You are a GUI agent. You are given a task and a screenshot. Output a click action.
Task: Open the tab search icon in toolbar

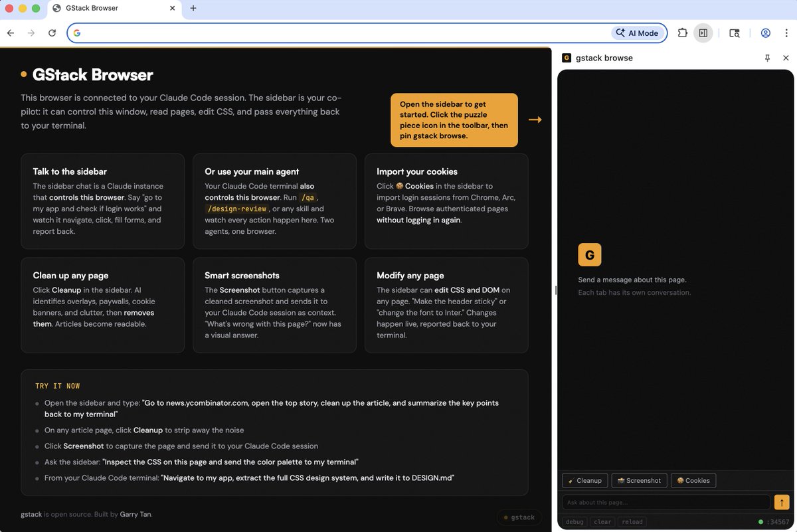click(x=735, y=33)
